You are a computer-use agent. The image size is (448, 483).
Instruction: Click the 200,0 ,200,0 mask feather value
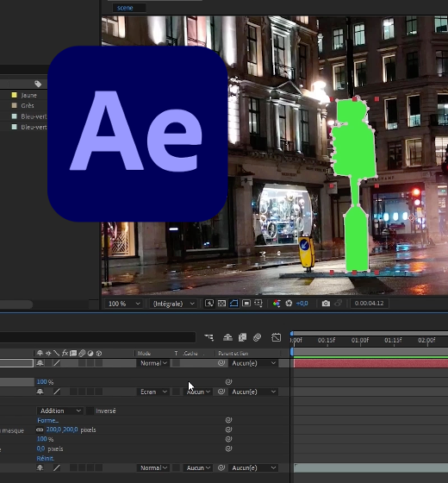62,430
